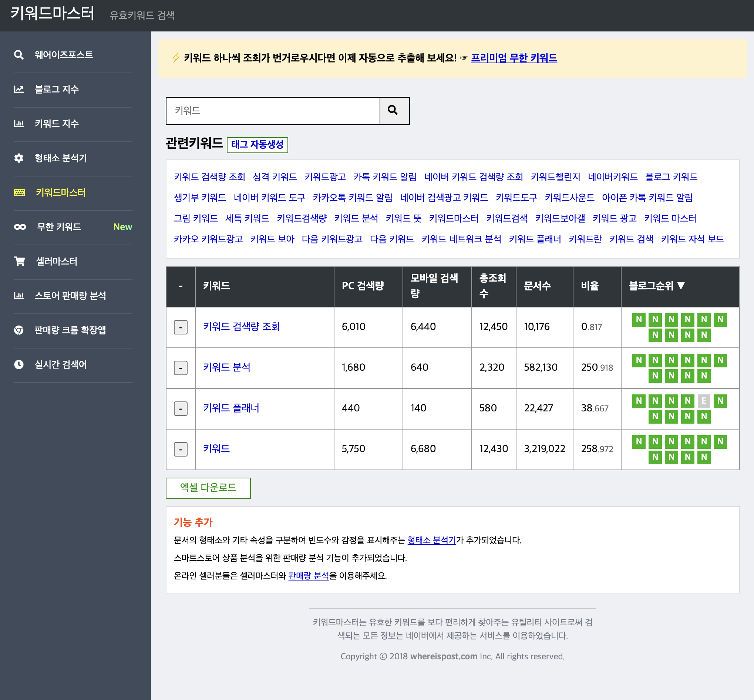Click the 블로그 지수 chart icon
This screenshot has width=754, height=700.
tap(18, 90)
